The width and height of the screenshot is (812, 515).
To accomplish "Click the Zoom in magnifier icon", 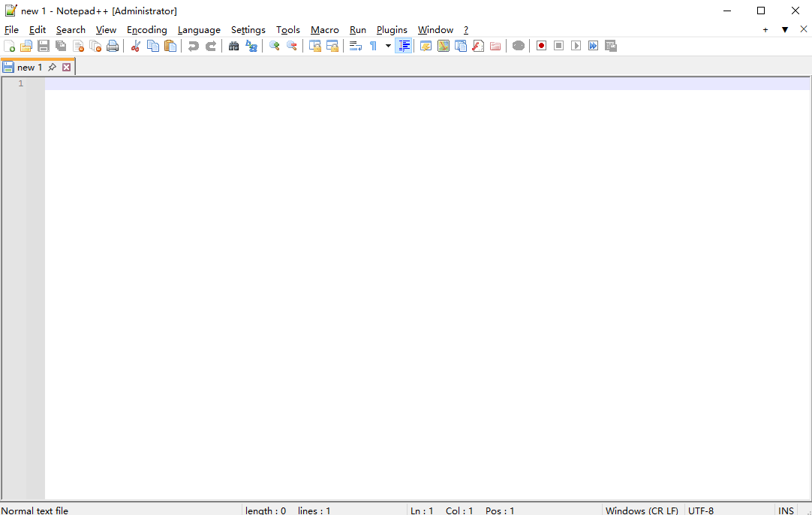I will pos(275,46).
